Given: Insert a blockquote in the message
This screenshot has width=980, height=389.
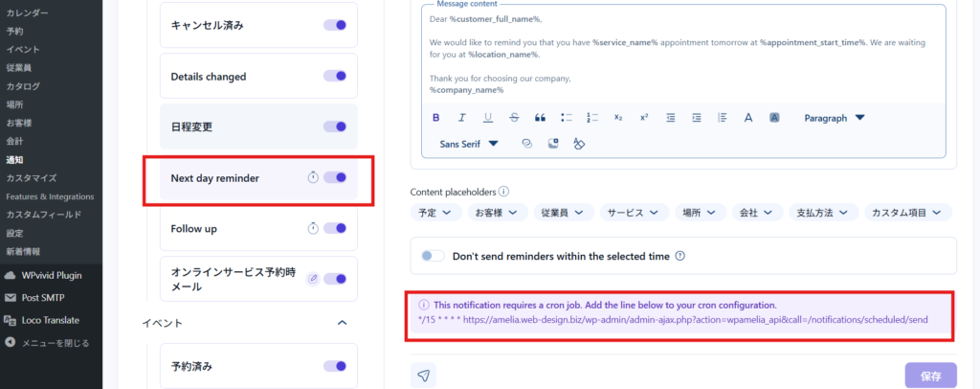Looking at the screenshot, I should (x=541, y=118).
